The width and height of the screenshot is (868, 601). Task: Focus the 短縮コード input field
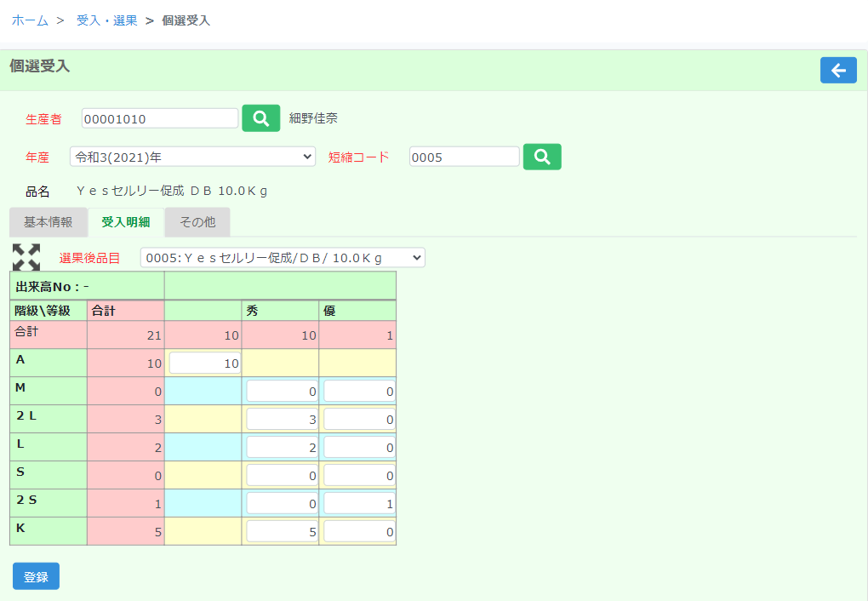pos(464,157)
